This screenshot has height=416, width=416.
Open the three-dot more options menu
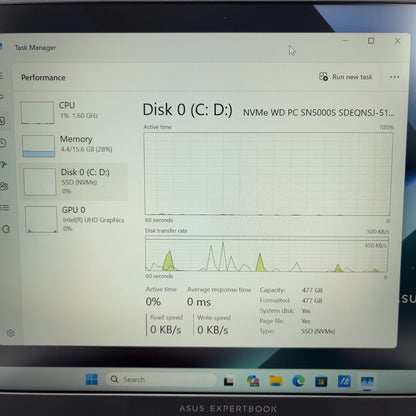pyautogui.click(x=394, y=77)
